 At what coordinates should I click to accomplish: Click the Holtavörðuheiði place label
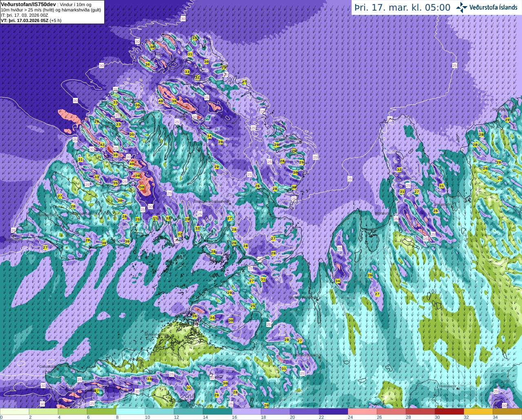tap(305, 355)
